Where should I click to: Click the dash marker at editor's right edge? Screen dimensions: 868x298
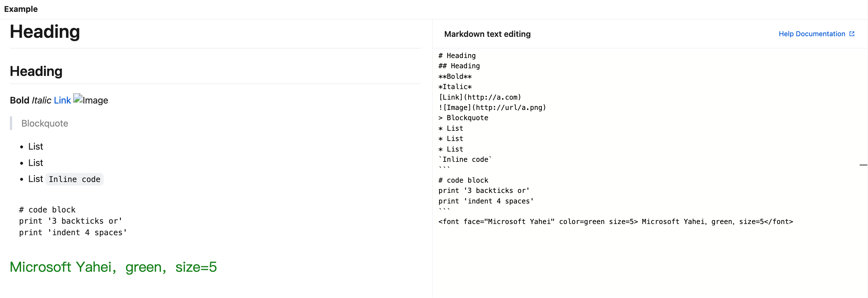pyautogui.click(x=863, y=165)
